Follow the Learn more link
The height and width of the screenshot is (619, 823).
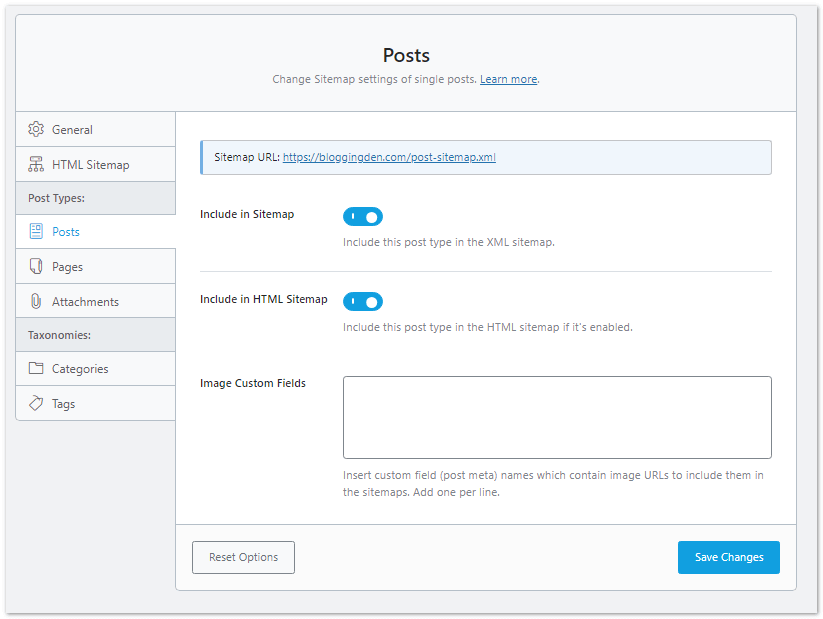pos(508,79)
